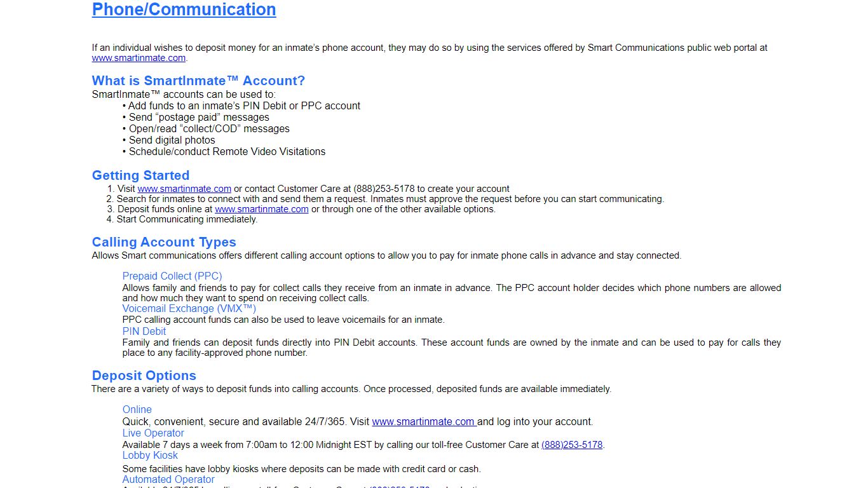Select the 'Voicemail Exchange (VMX™)' subheading
Image resolution: width=868 pixels, height=488 pixels.
tap(189, 308)
